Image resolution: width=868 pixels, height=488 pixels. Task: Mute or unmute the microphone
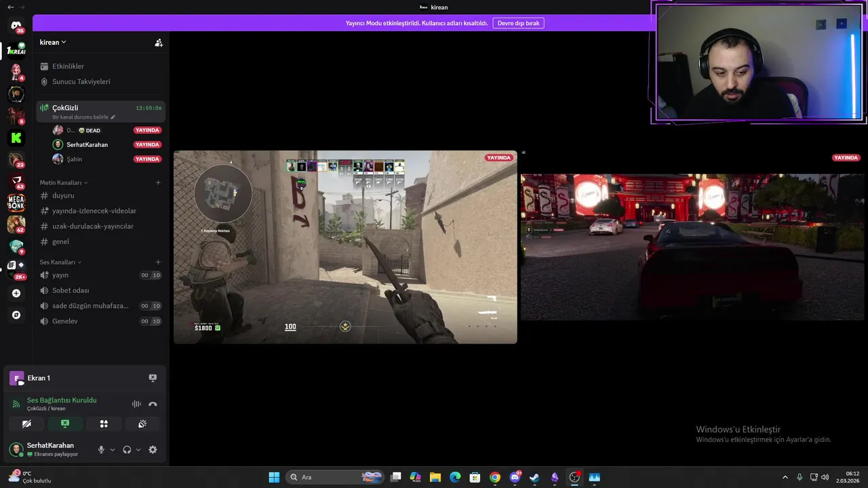coord(101,449)
